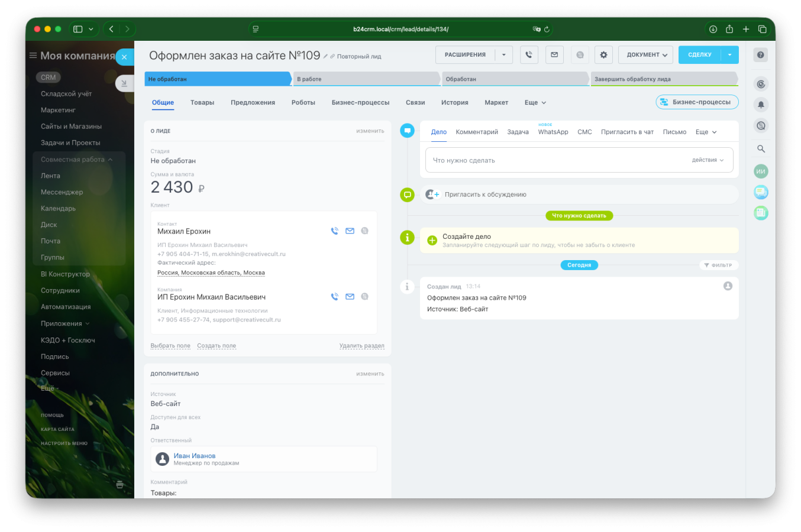
Task: Click the Что нужно сделать input field
Action: click(556, 160)
